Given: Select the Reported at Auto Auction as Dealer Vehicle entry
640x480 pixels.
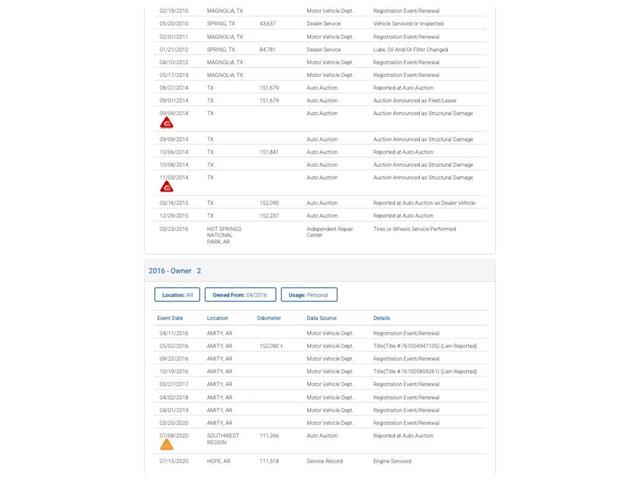Looking at the screenshot, I should [x=424, y=203].
